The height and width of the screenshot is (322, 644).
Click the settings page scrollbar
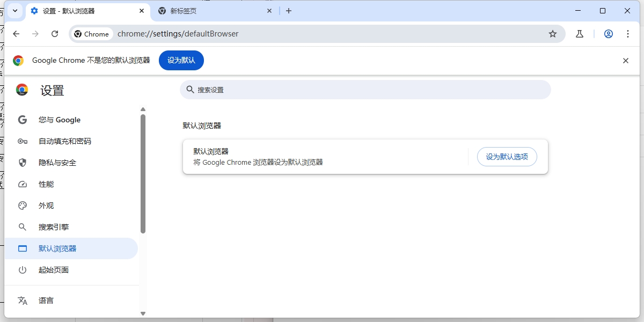[x=143, y=172]
